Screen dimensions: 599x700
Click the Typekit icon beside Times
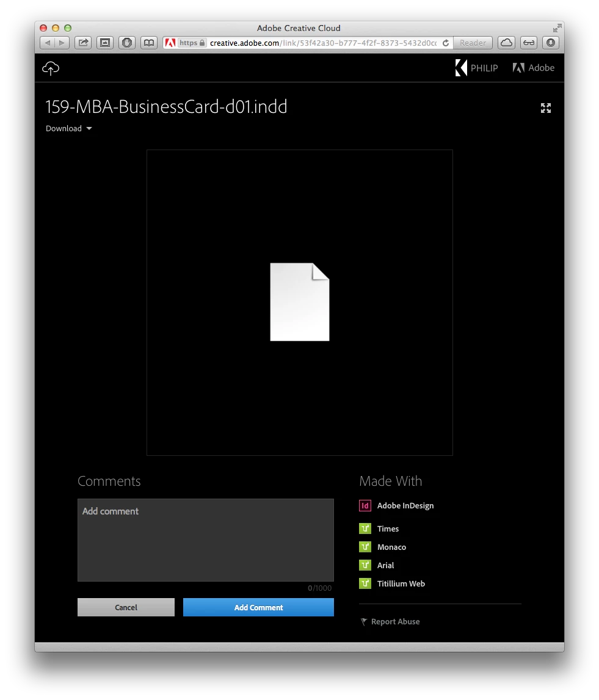[x=365, y=529]
